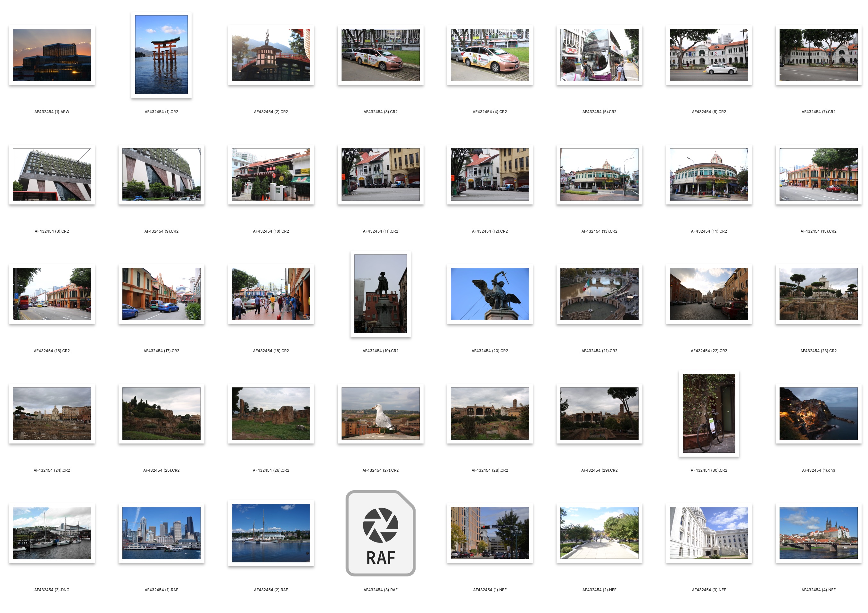Click the filename label AF432454 (1).NEF
The image size is (868, 613).
[x=490, y=590]
